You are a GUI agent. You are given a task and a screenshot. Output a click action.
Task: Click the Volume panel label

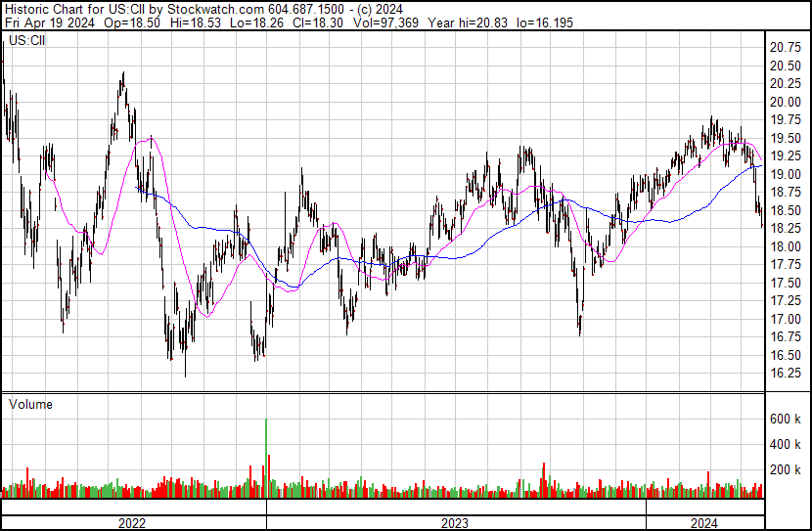(x=30, y=404)
